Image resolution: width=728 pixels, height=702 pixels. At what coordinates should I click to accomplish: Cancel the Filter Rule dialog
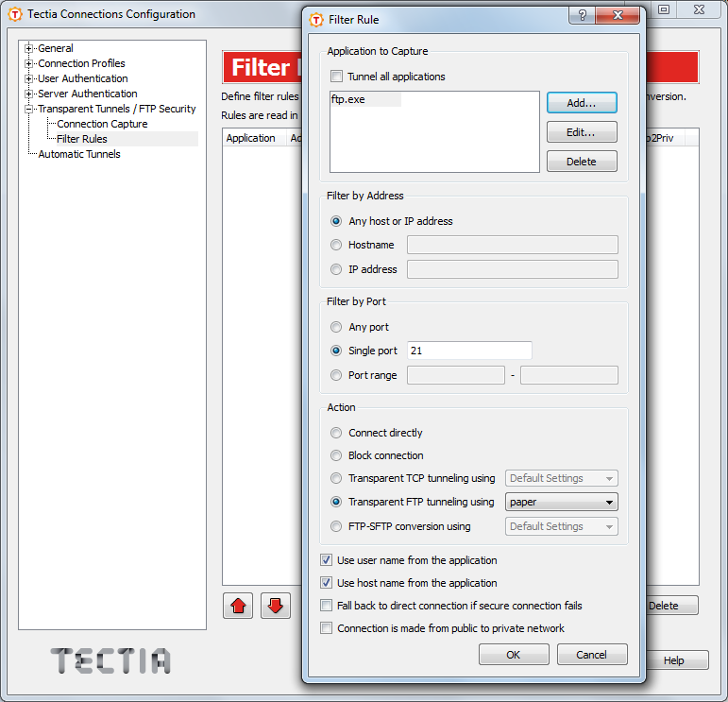point(592,654)
